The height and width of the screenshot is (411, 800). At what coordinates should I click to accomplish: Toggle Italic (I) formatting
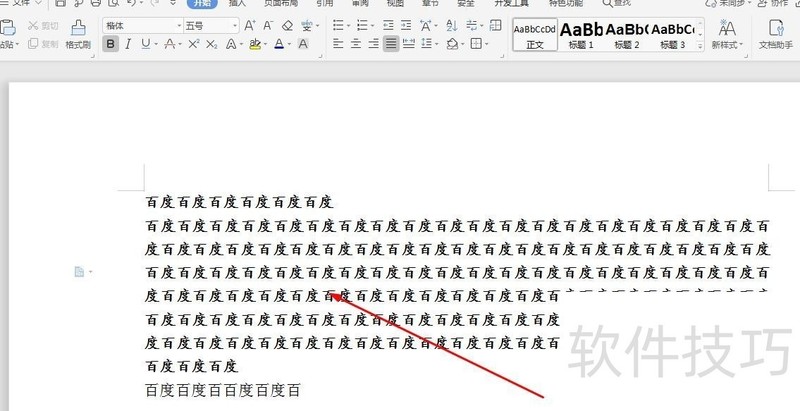point(128,44)
